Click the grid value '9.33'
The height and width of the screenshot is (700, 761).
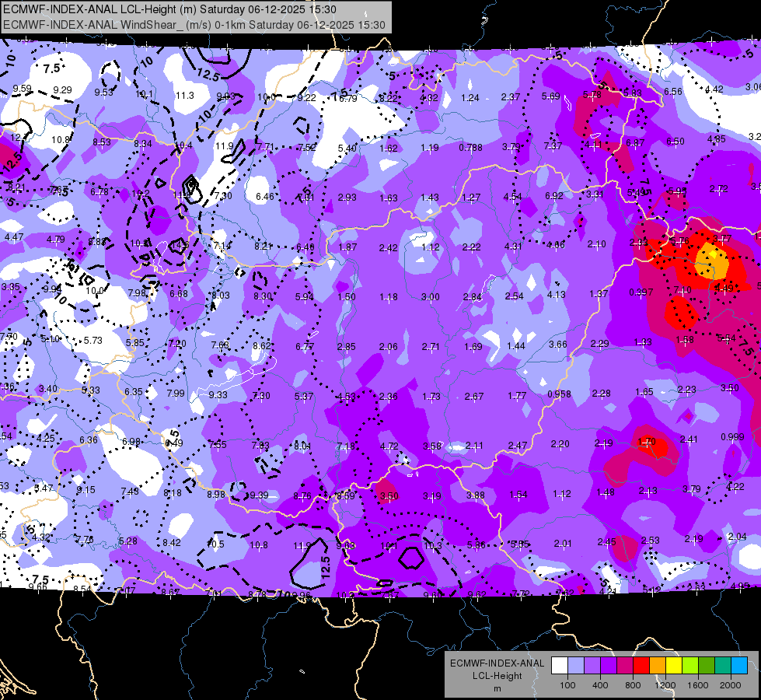point(218,394)
